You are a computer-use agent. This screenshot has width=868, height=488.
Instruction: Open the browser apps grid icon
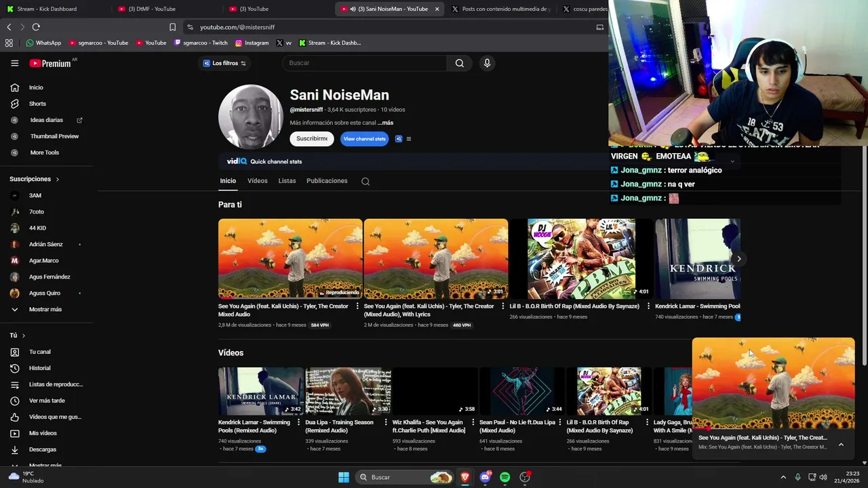tap(9, 43)
